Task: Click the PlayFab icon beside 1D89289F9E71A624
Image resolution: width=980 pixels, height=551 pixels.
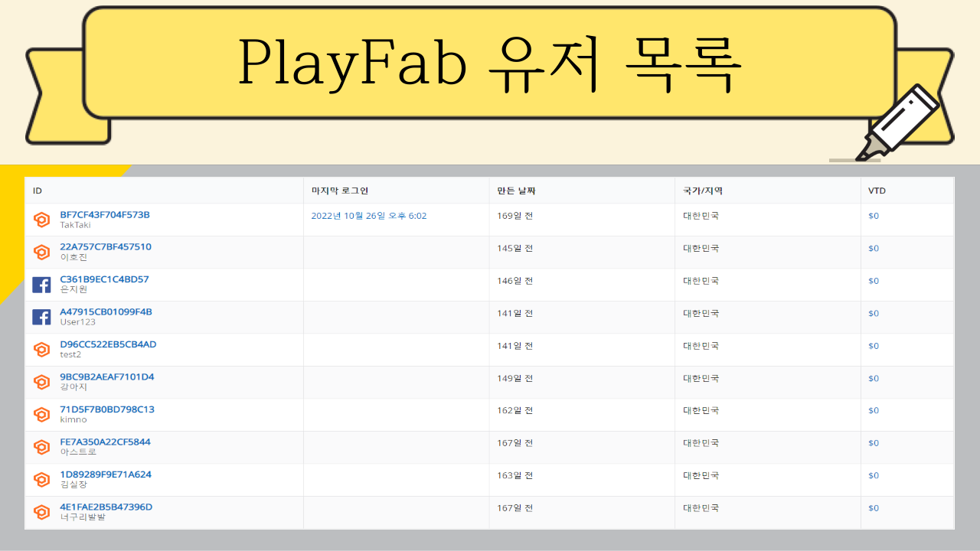Action: [x=41, y=479]
